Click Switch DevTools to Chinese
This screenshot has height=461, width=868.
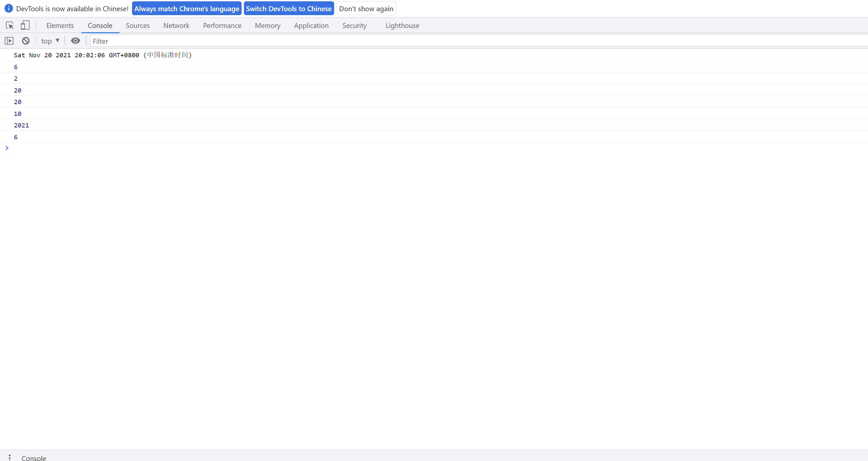coord(288,9)
